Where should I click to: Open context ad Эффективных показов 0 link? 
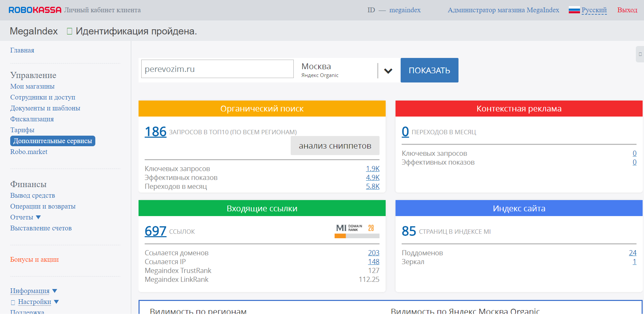[634, 162]
